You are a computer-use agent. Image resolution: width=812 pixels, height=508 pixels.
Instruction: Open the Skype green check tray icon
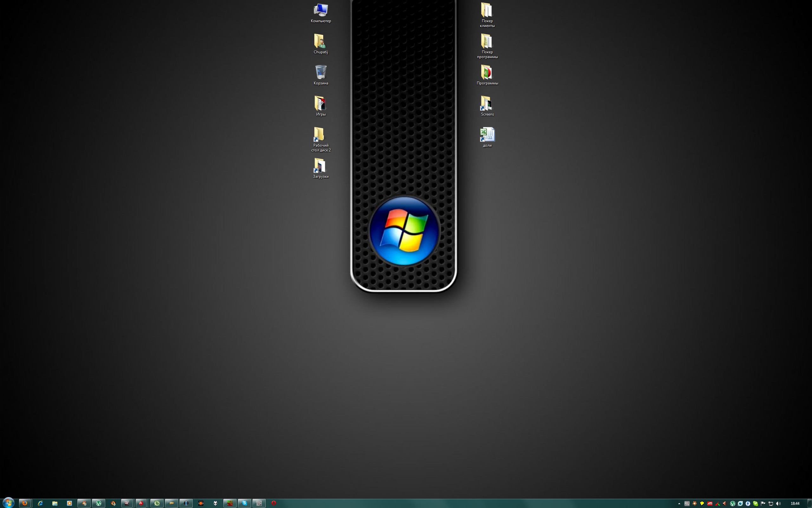[x=756, y=503]
